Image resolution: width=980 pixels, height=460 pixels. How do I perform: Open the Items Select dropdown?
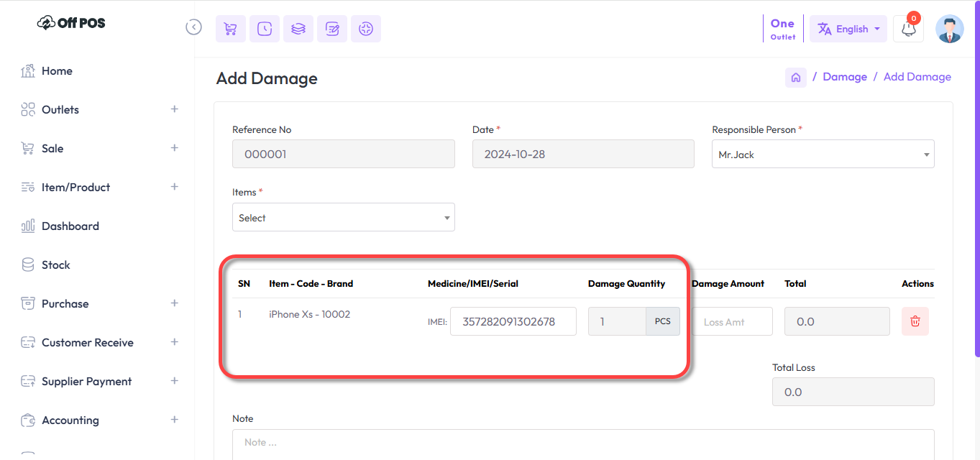344,217
